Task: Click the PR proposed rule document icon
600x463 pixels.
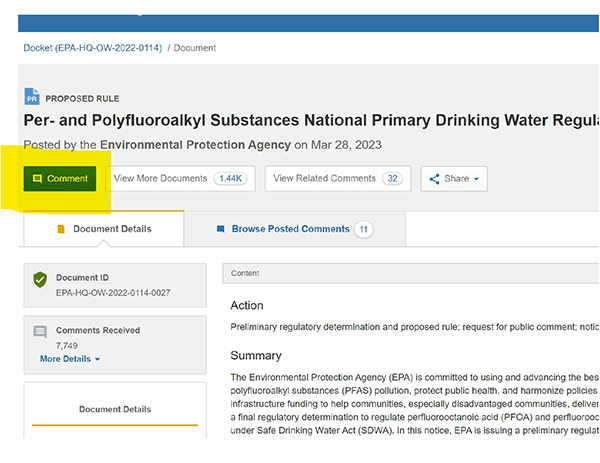Action: [32, 96]
